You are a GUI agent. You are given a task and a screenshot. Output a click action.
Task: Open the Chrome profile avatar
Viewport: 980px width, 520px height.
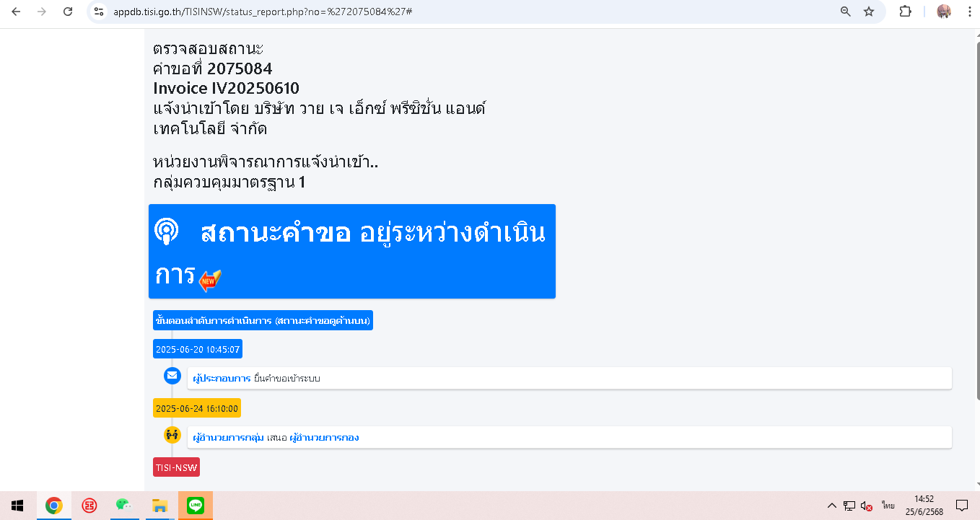click(944, 12)
